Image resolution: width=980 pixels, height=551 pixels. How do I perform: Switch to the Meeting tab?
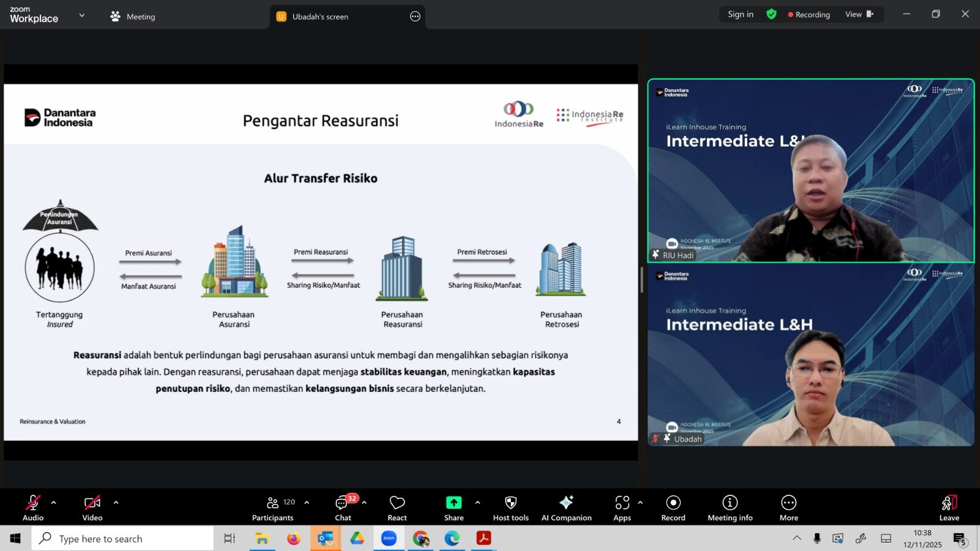[x=133, y=17]
